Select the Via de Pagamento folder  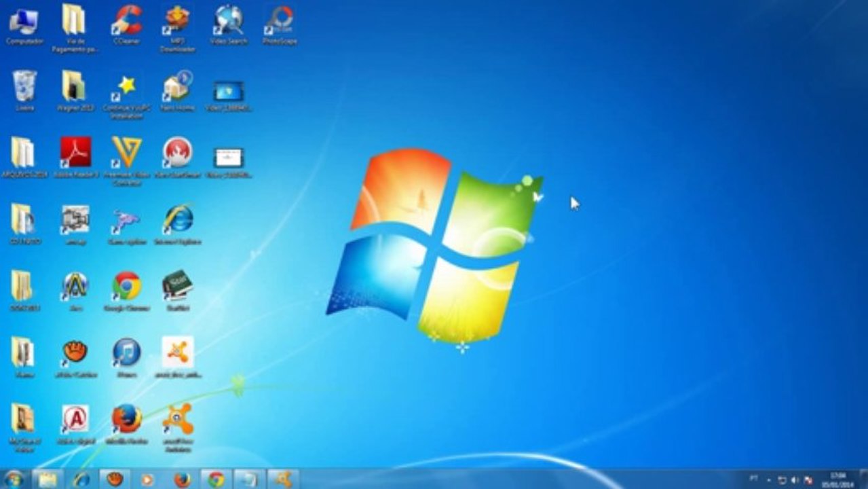point(73,29)
